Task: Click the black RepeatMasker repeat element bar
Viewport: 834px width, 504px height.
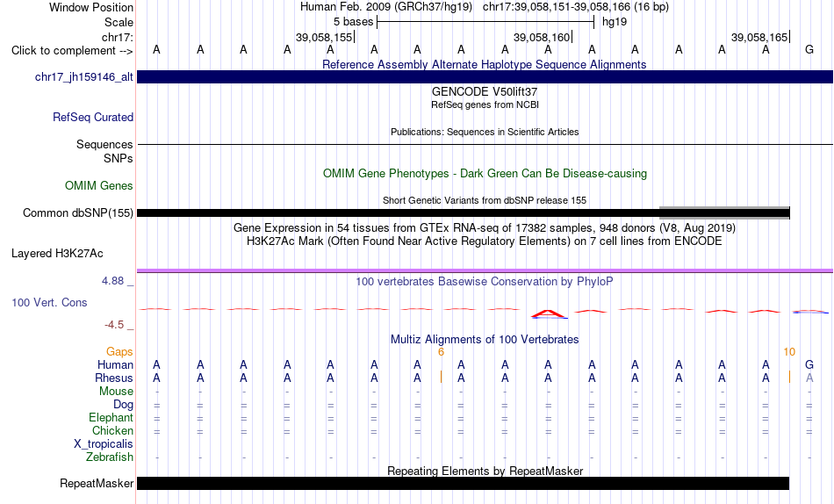Action: [463, 483]
